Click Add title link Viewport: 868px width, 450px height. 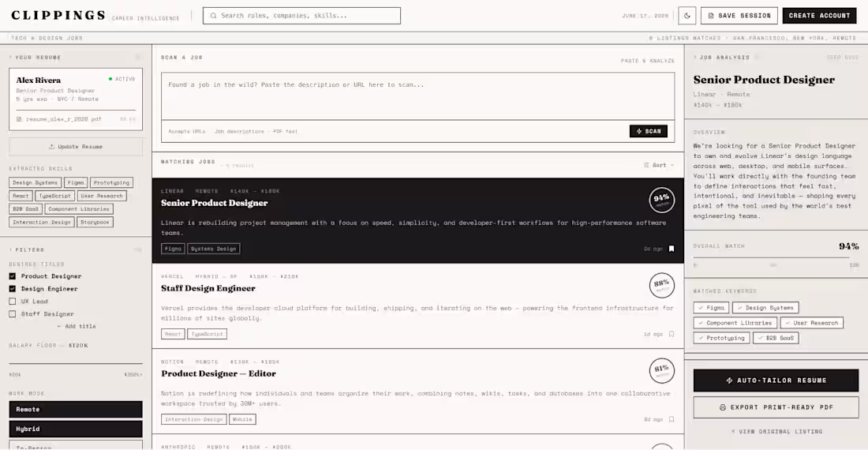(77, 327)
